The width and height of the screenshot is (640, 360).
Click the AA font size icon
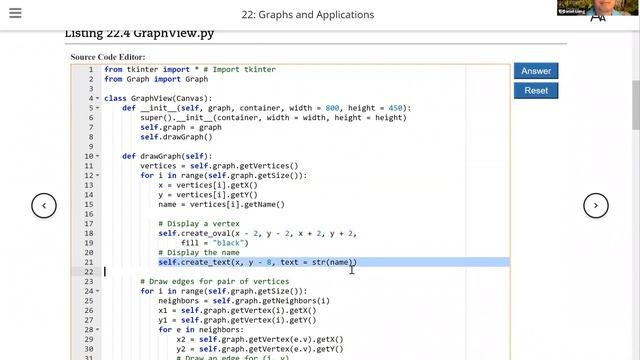pos(598,18)
